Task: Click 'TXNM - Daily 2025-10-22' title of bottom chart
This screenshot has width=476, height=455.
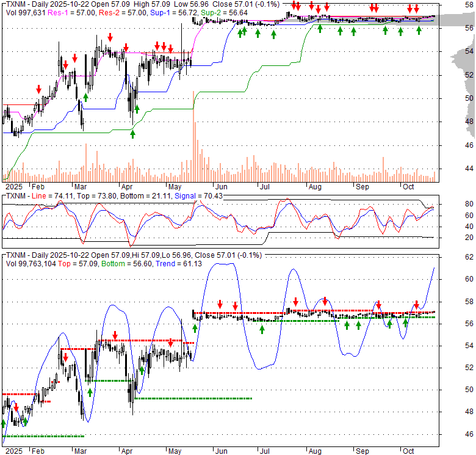Action: [x=48, y=255]
